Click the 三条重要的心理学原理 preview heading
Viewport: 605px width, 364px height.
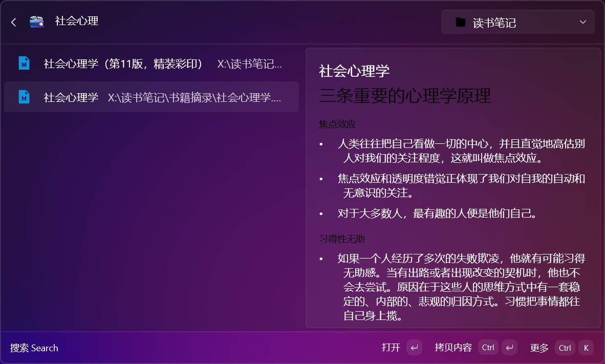405,96
